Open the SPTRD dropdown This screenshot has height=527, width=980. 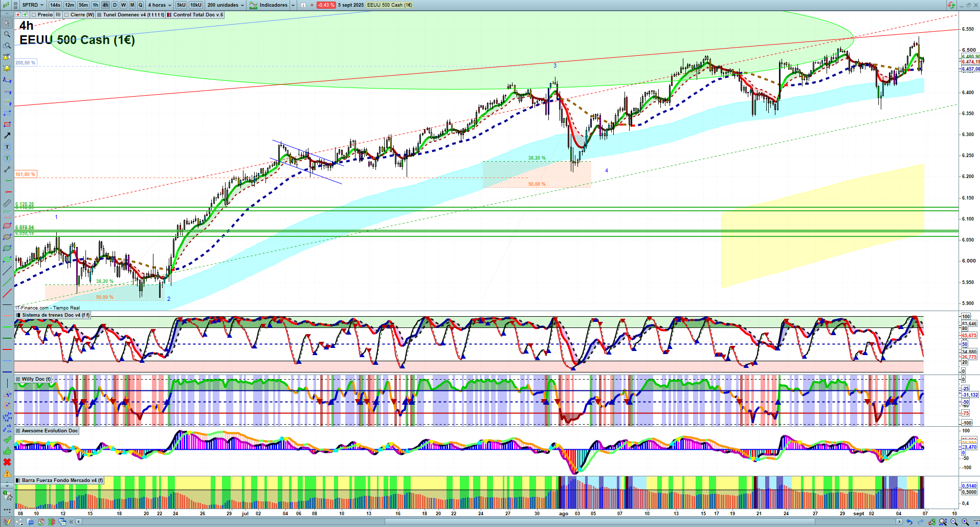(x=32, y=5)
